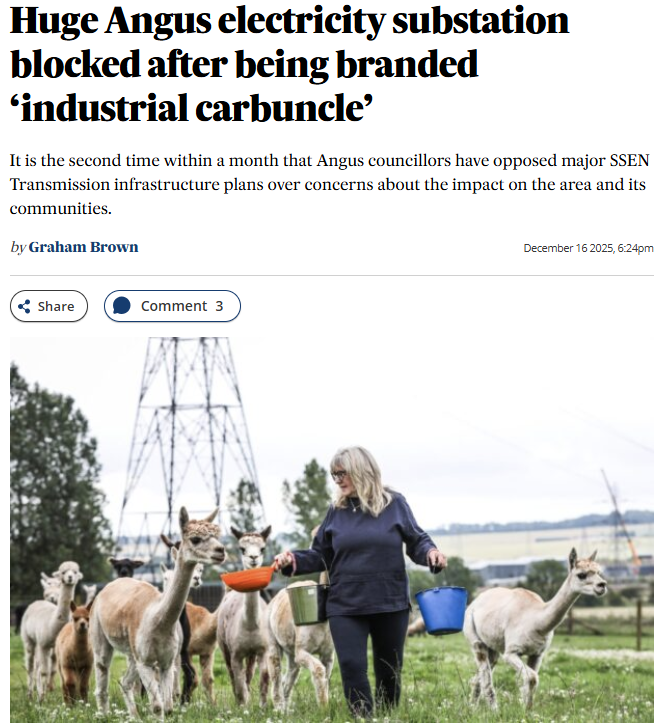The height and width of the screenshot is (725, 659).
Task: Open the Share button
Action: coord(49,306)
